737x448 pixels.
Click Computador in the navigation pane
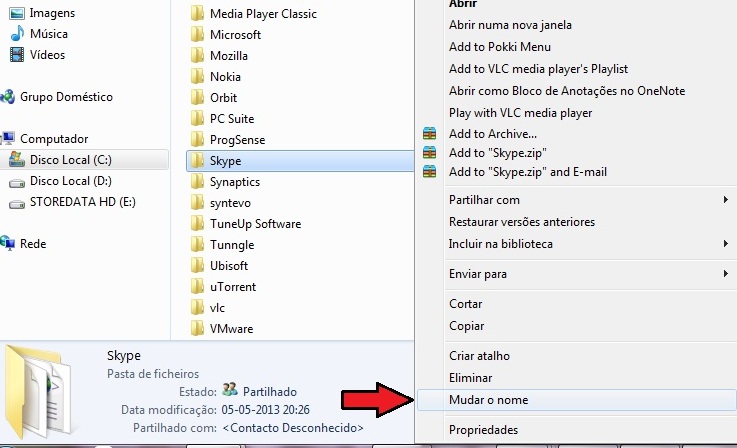click(x=54, y=139)
